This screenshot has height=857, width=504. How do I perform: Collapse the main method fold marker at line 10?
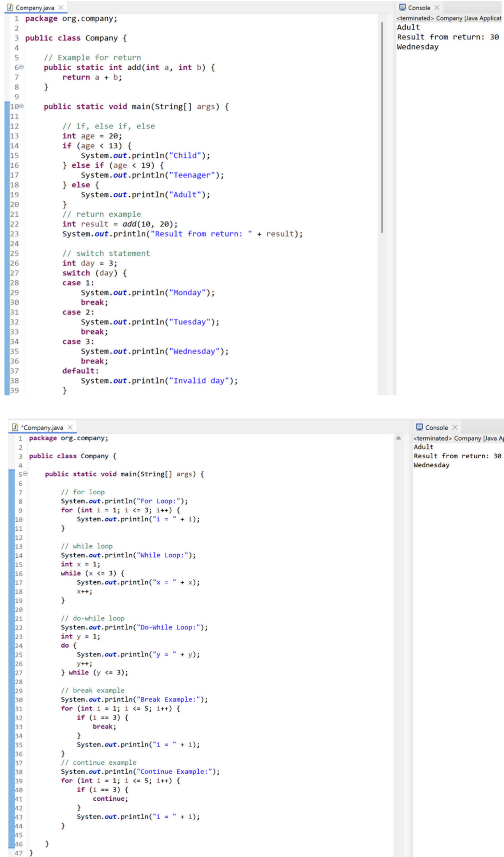click(x=21, y=106)
